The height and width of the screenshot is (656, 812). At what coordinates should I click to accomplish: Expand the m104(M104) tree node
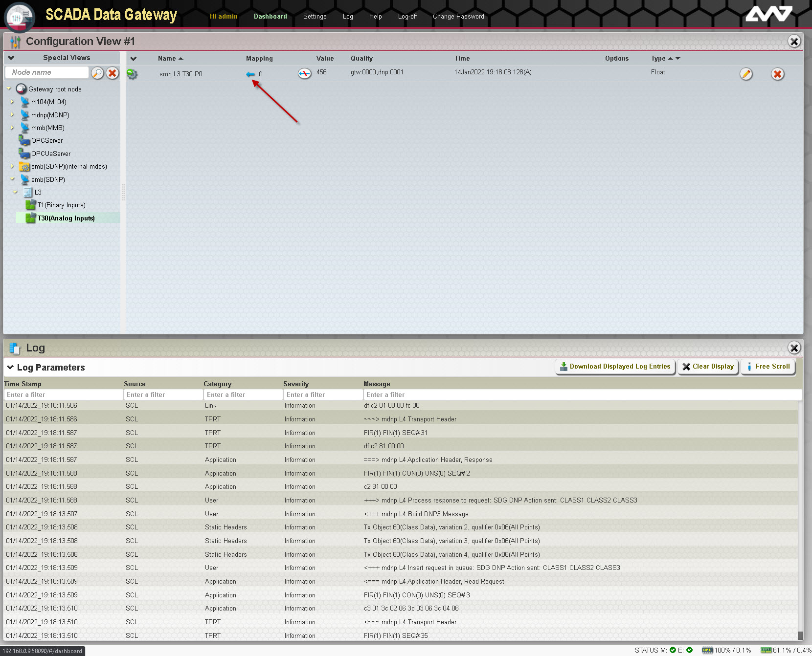tap(12, 102)
